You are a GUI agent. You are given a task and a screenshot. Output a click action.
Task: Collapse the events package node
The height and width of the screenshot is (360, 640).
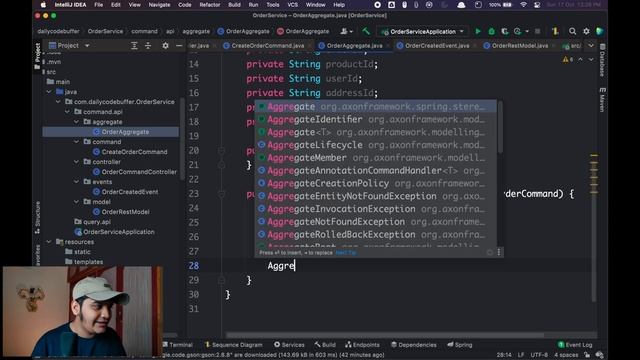[76, 182]
